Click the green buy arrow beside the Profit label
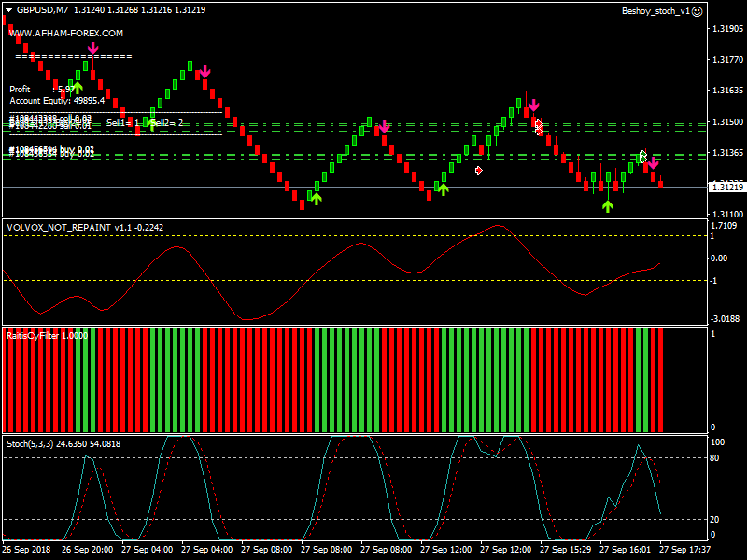The width and height of the screenshot is (747, 560). (x=78, y=88)
